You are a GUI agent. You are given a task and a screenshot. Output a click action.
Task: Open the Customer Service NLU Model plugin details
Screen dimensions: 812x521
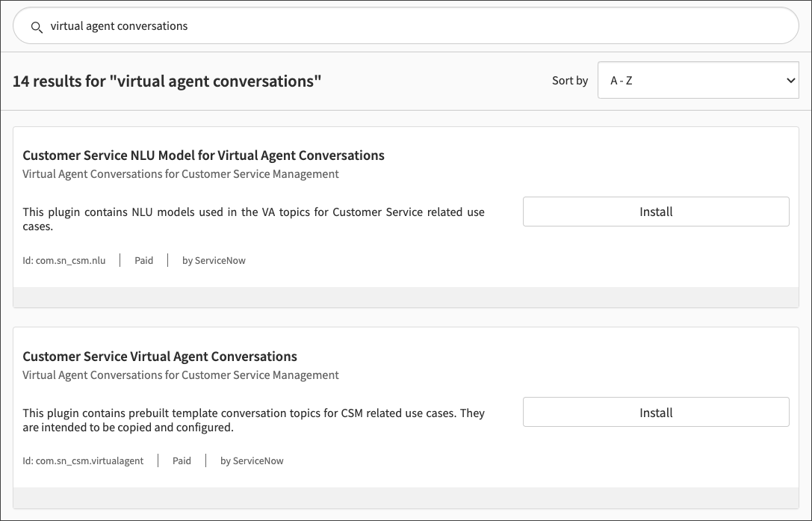203,155
